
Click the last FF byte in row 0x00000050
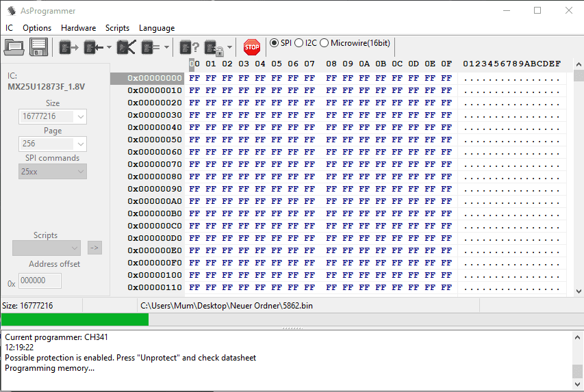446,140
